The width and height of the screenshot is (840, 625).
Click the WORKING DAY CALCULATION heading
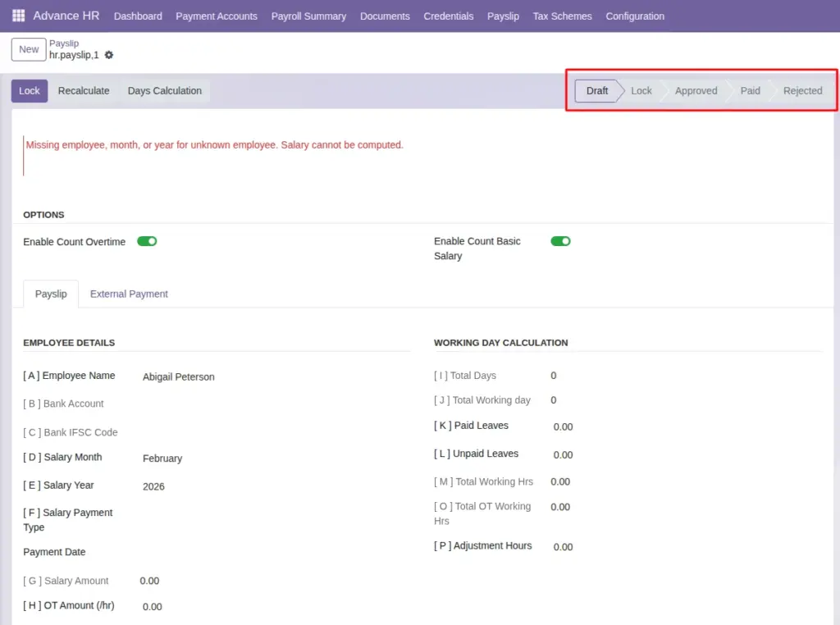[501, 343]
